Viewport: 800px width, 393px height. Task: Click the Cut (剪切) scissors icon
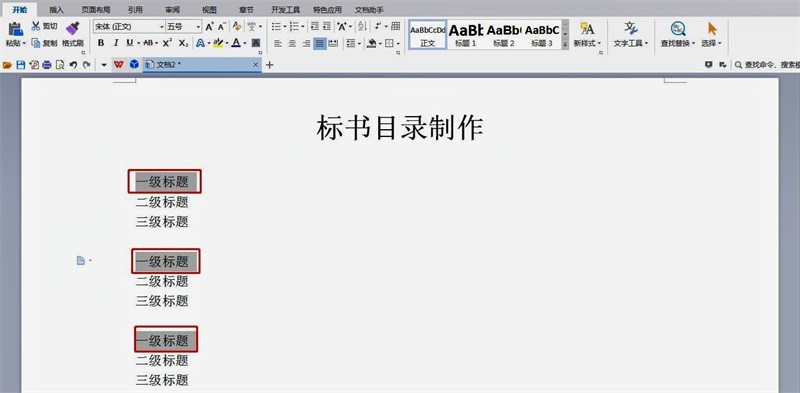click(x=36, y=26)
